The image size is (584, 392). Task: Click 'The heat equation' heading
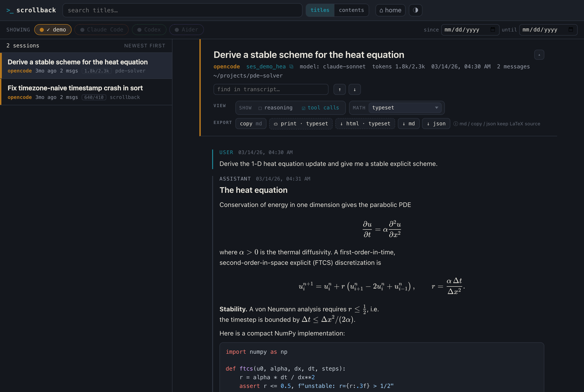(x=253, y=190)
